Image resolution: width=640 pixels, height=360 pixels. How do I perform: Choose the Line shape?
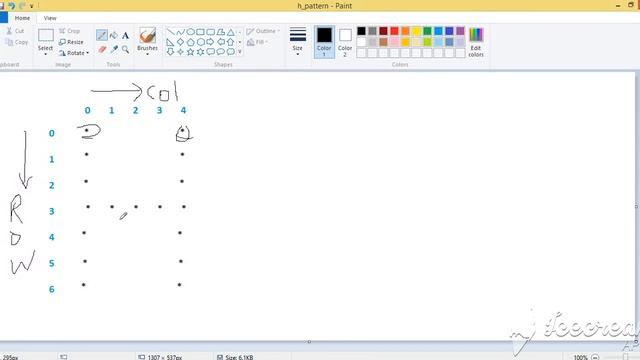[x=171, y=32]
